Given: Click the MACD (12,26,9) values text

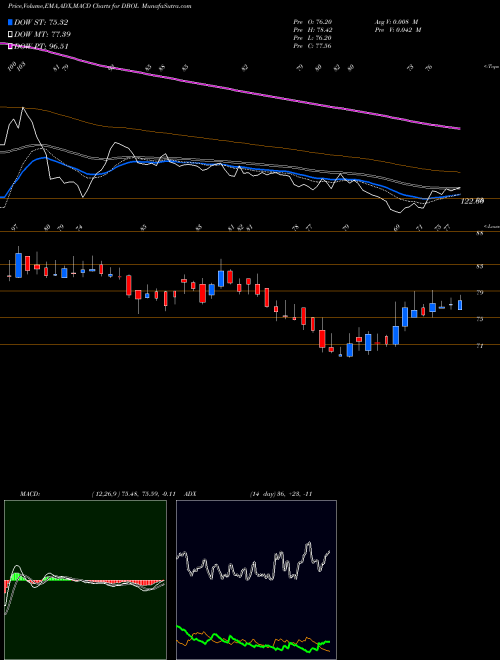Looking at the screenshot, I should [x=133, y=494].
